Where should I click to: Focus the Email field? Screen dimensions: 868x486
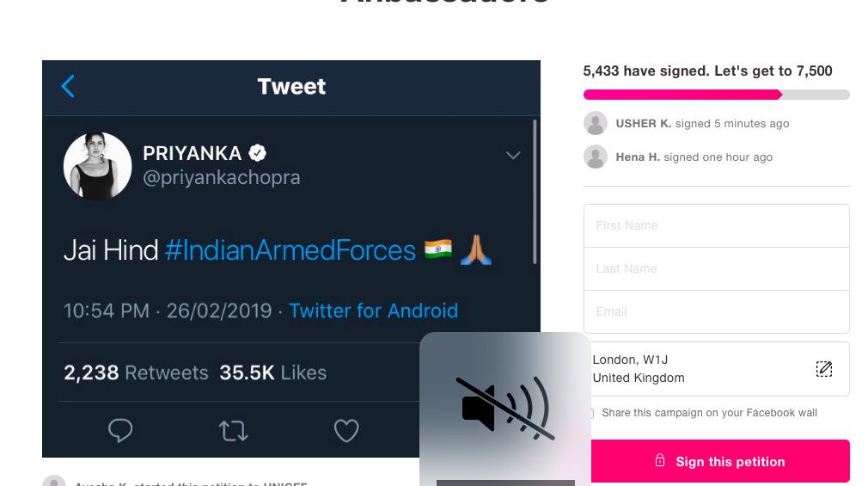716,311
